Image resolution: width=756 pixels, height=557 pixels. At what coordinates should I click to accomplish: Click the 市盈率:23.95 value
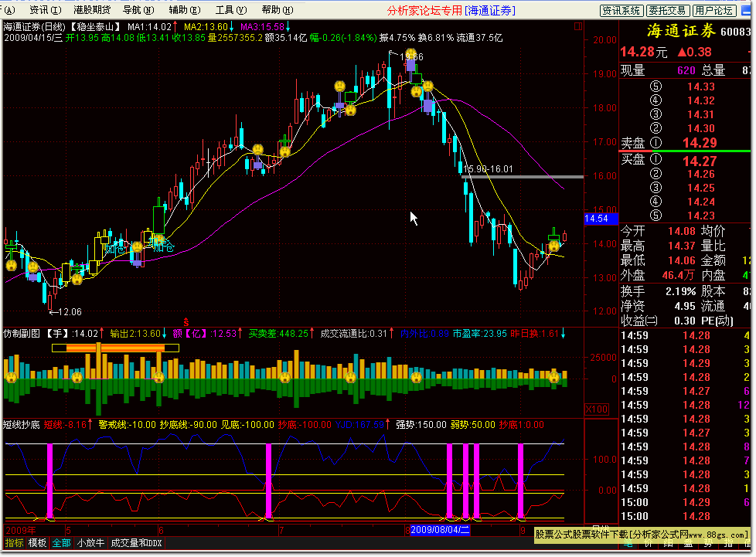pos(480,334)
